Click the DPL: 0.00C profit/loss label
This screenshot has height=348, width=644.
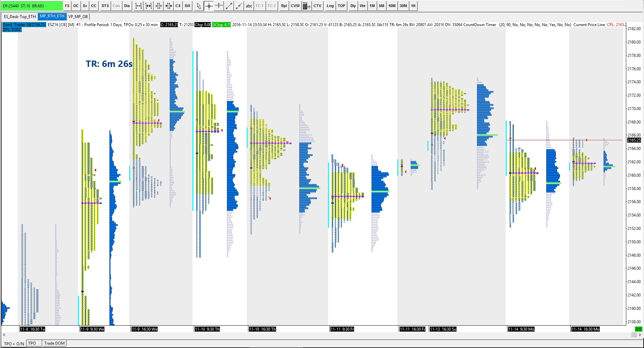(x=12, y=30)
